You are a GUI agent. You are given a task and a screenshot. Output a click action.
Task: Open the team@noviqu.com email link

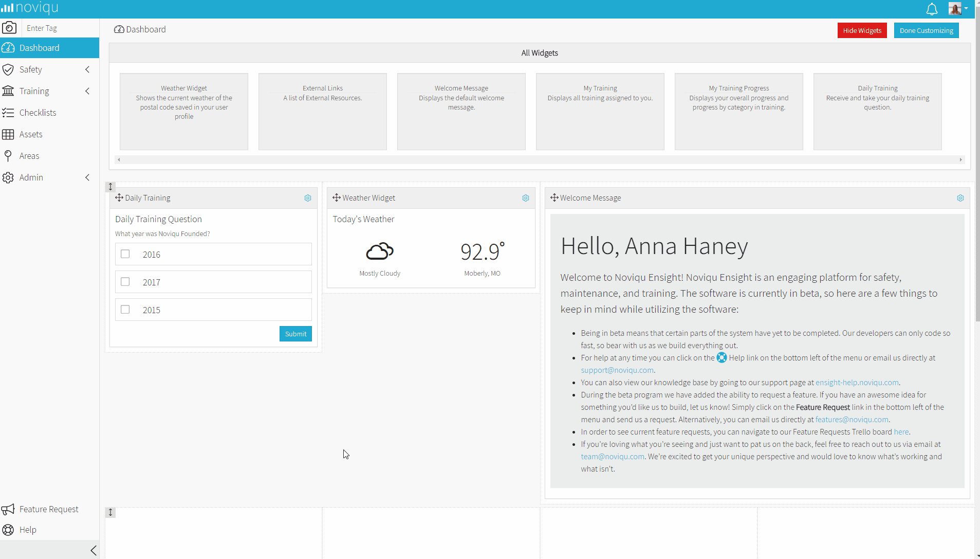(613, 456)
